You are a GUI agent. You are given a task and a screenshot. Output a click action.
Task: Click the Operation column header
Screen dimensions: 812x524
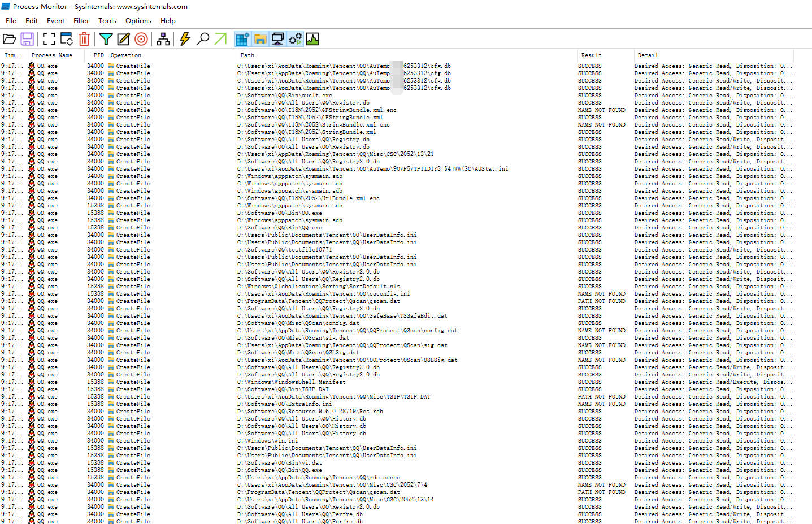tap(172, 55)
